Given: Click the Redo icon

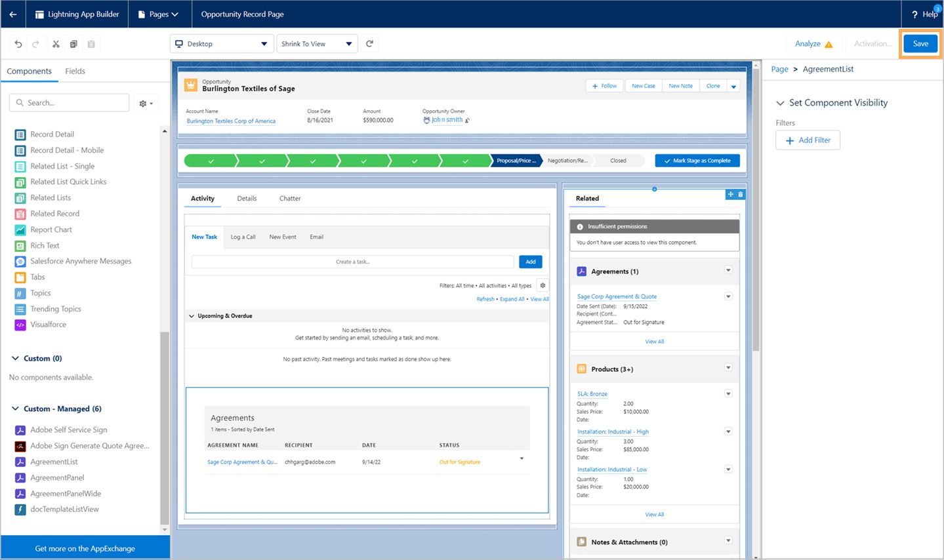Looking at the screenshot, I should click(36, 44).
